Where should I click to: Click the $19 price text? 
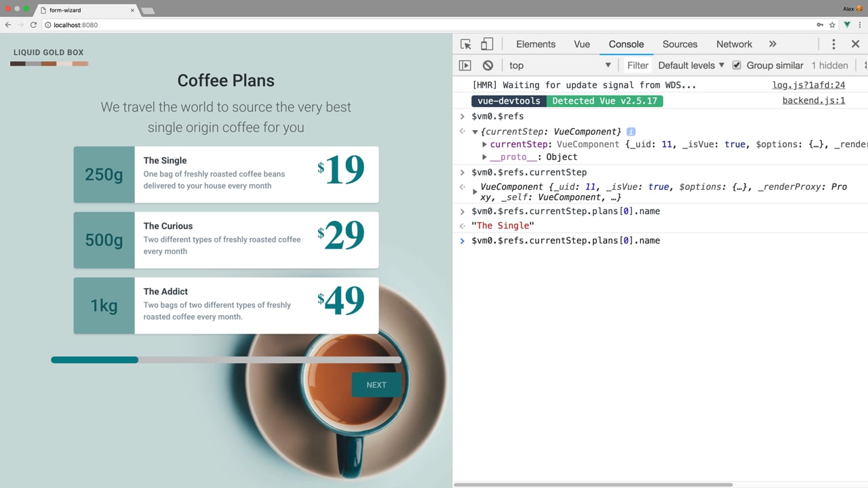(341, 169)
